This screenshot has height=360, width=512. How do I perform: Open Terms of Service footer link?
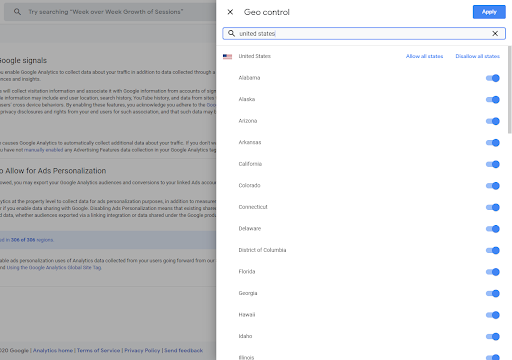(98, 350)
